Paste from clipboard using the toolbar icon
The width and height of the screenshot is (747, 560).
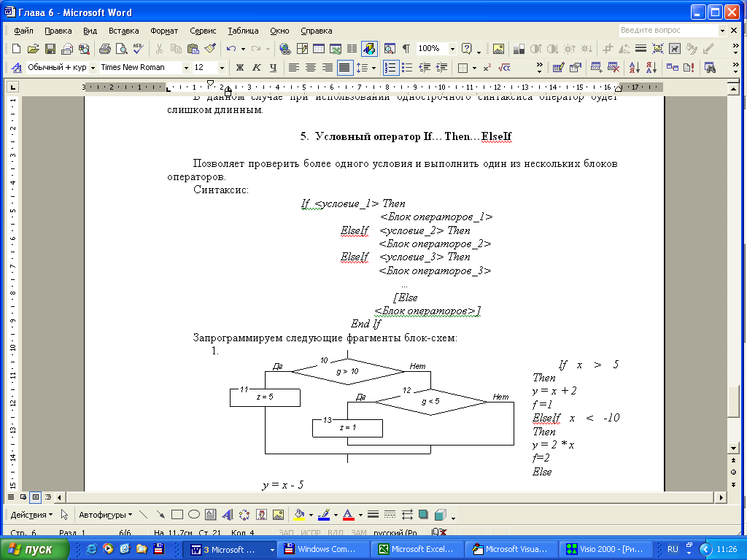point(193,49)
